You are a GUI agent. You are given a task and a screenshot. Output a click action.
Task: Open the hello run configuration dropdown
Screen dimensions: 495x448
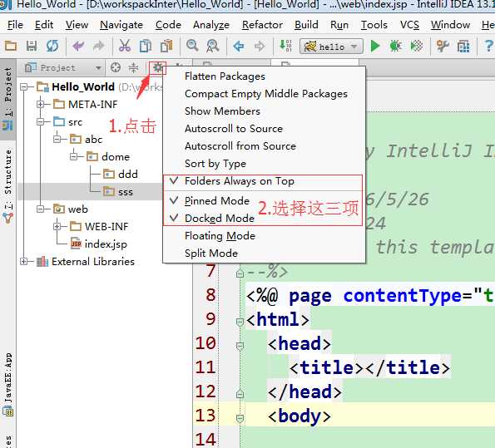[331, 47]
